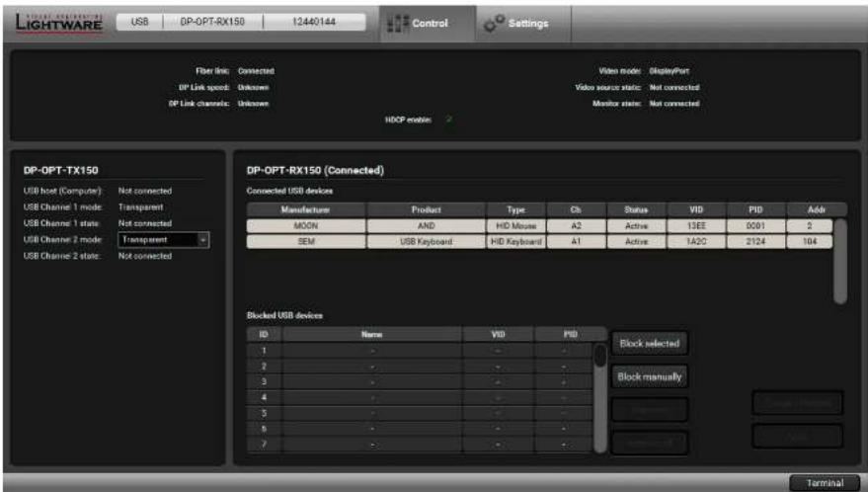
Task: Click the Status column header
Action: pyautogui.click(x=636, y=209)
